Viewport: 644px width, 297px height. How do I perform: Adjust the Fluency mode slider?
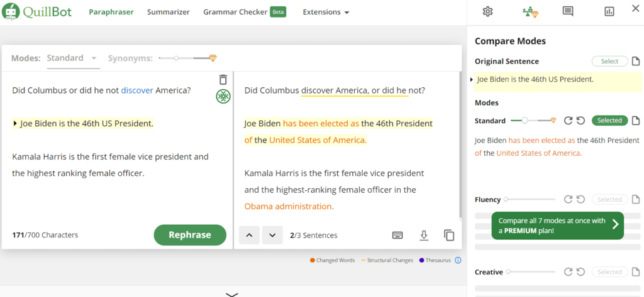coord(506,200)
